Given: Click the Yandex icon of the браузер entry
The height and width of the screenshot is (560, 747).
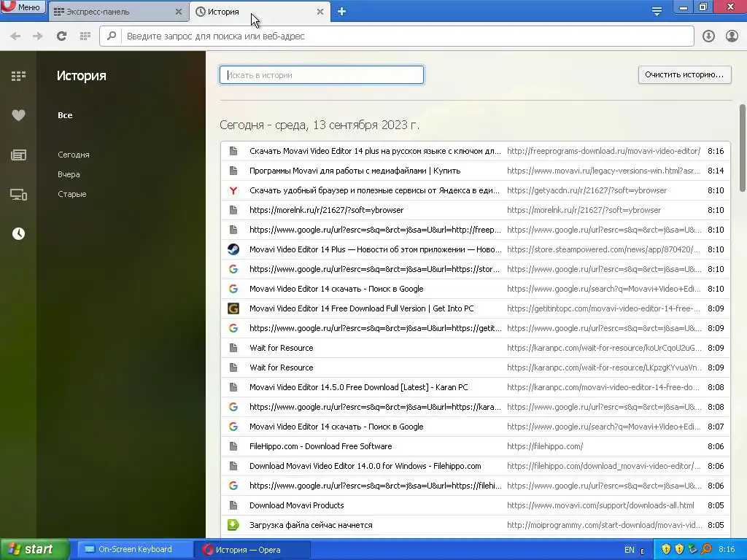Looking at the screenshot, I should tap(233, 190).
